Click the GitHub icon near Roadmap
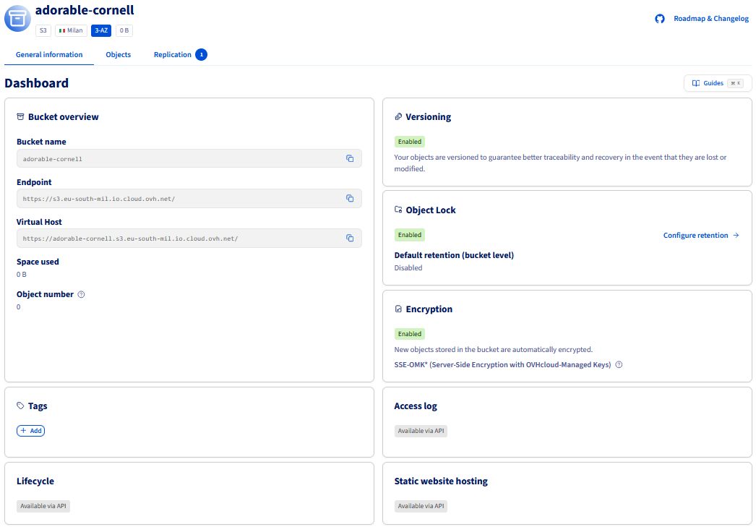Viewport: 756px width, 532px height. click(659, 19)
